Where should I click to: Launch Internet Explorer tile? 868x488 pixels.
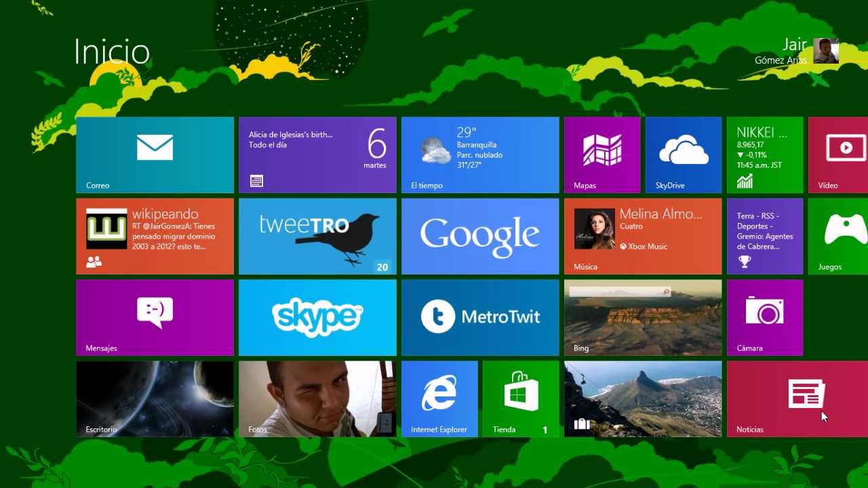click(x=439, y=399)
